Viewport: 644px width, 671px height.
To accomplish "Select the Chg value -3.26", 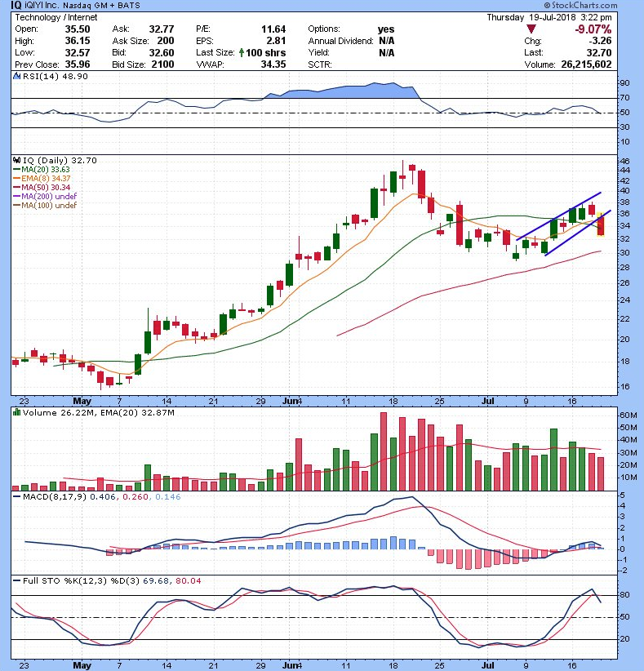I will (x=600, y=41).
